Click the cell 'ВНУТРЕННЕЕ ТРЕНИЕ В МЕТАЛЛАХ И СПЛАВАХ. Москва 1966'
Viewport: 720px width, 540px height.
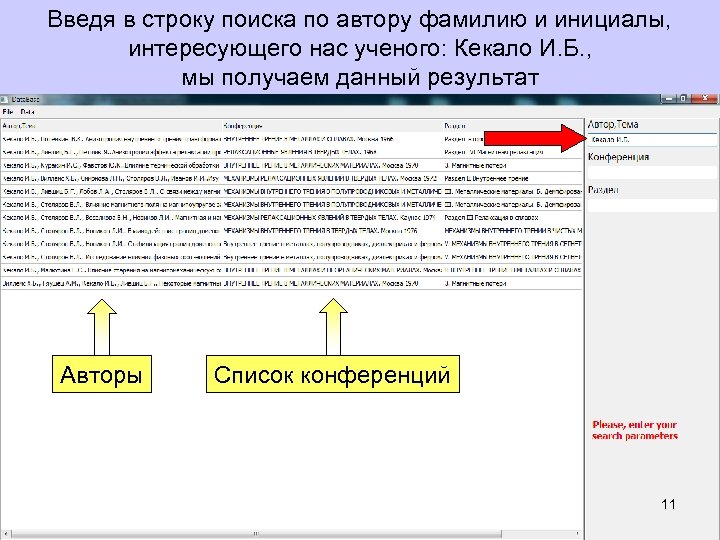tap(332, 139)
